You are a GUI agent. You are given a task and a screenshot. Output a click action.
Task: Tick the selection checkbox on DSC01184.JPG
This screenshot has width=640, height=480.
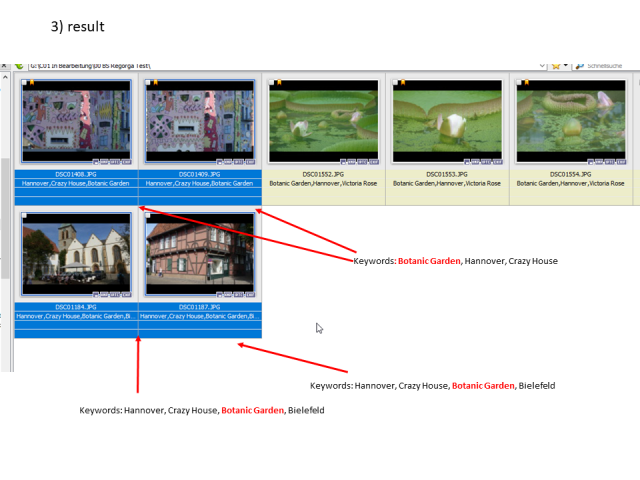(x=24, y=215)
